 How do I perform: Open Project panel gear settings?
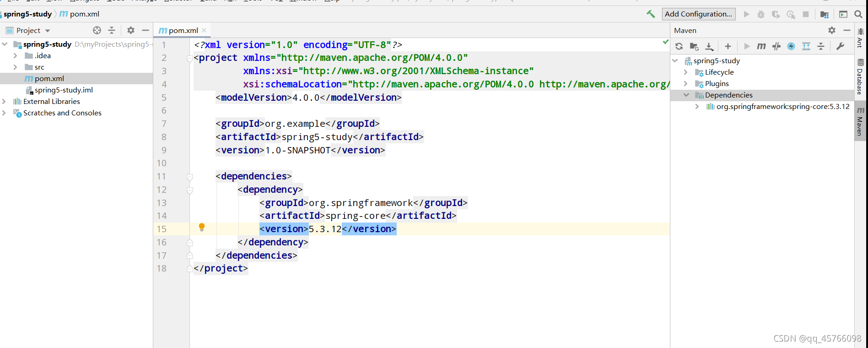131,30
